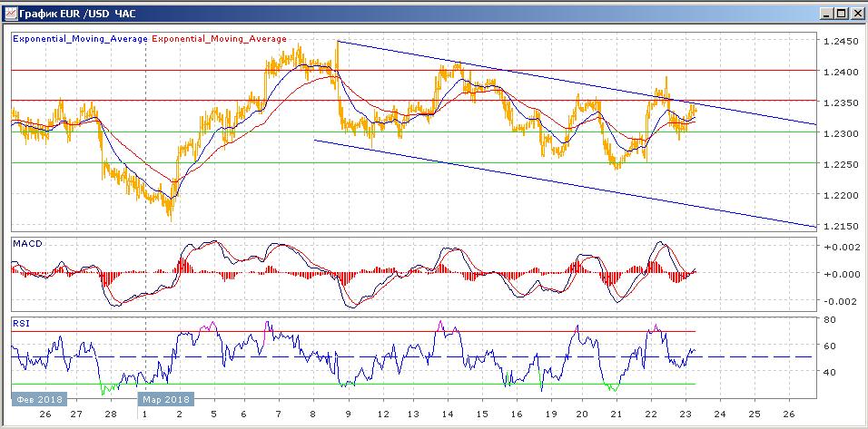The width and height of the screenshot is (868, 429).
Task: Click the 40 RSI scale label
Action: click(x=829, y=372)
